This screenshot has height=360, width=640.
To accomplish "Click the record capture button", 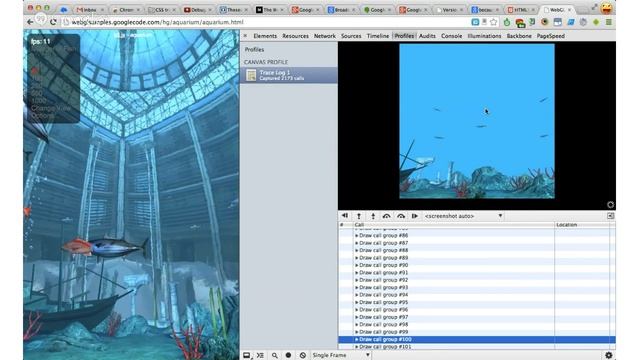I will 289,356.
